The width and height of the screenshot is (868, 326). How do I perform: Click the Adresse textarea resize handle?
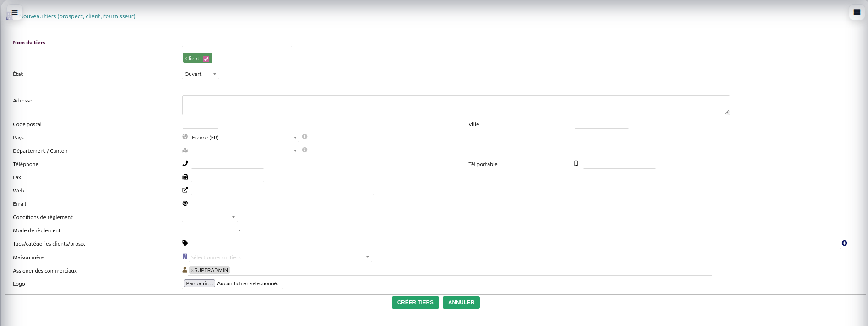727,112
